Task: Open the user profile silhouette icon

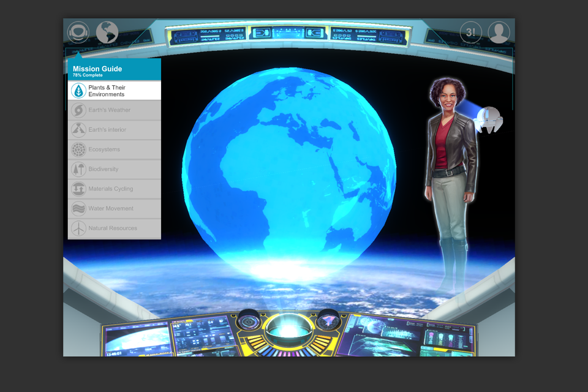Action: coord(499,32)
